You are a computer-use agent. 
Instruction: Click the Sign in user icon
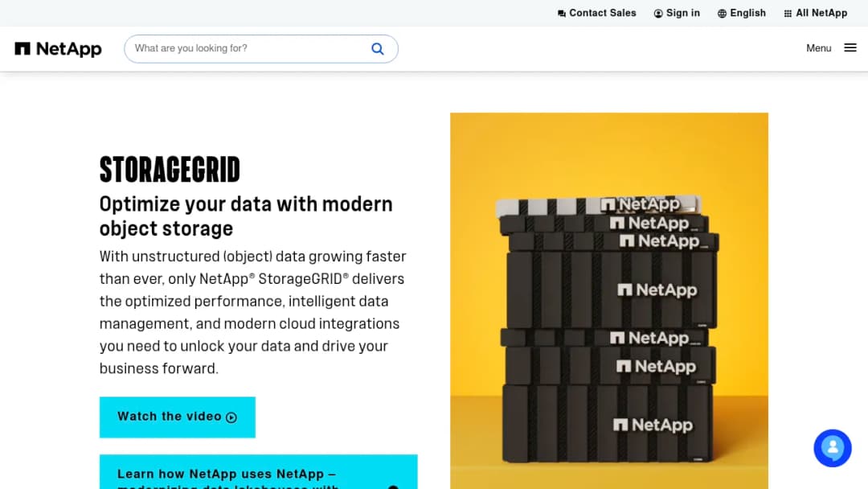pos(658,14)
